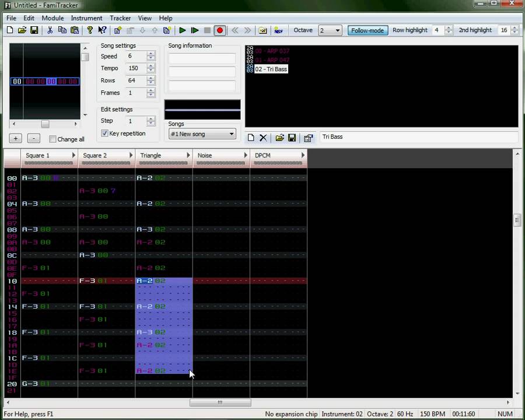Screen dimensions: 525x420
Task: Cut selection with the scissors icon
Action: tap(50, 30)
